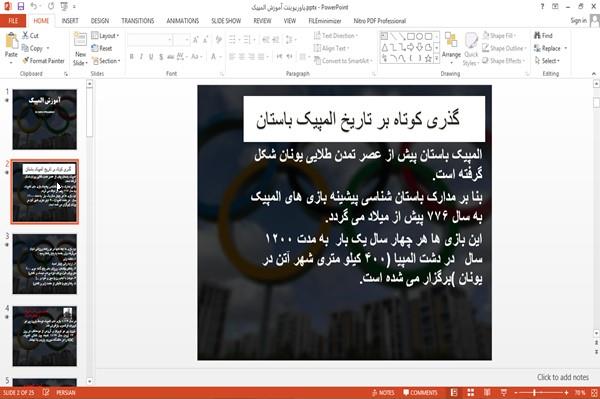Screen dimensions: 600x399
Task: Expand the Section dropdown
Action: (106, 61)
